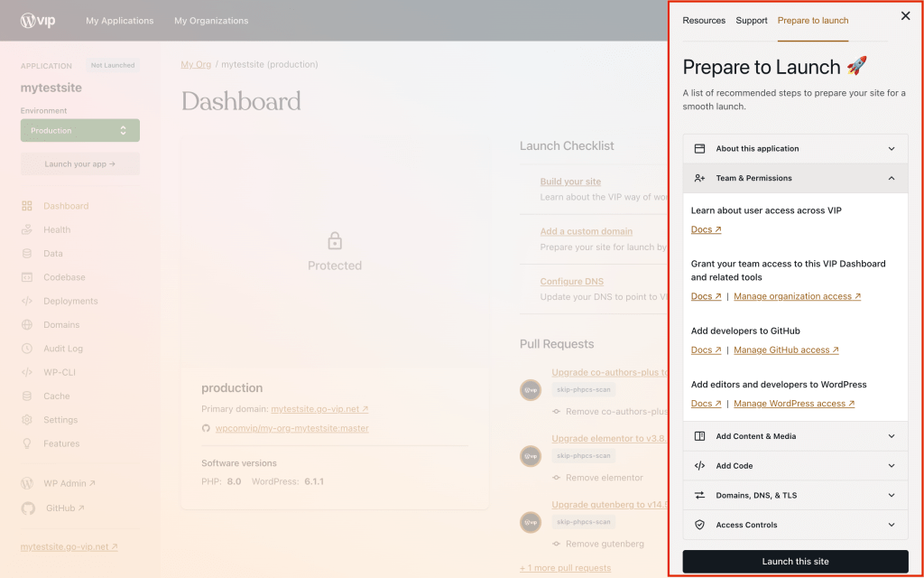Image resolution: width=924 pixels, height=578 pixels.
Task: Open the Configure DNS checklist link
Action: coord(571,282)
